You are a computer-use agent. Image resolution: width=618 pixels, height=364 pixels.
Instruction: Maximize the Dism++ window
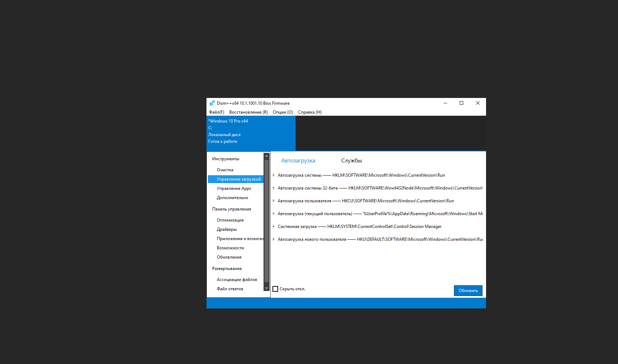(x=461, y=103)
